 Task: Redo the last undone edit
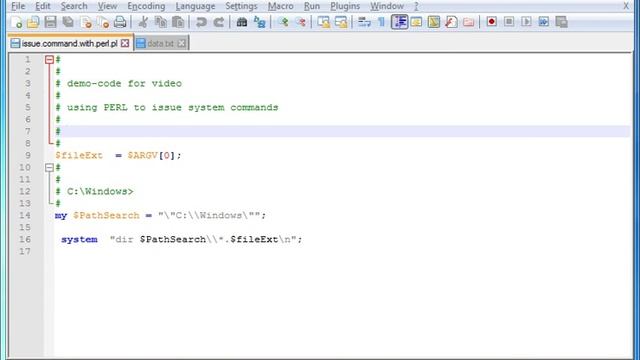pyautogui.click(x=219, y=22)
